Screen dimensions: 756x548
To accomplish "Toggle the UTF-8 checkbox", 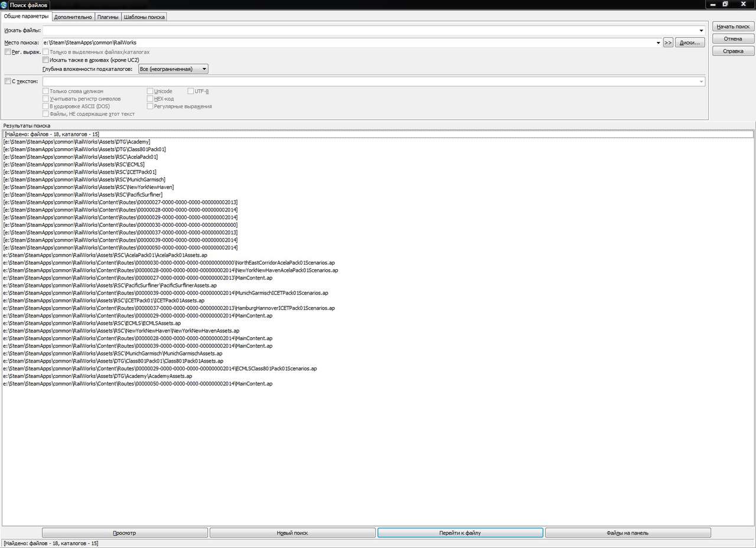I will coord(191,92).
